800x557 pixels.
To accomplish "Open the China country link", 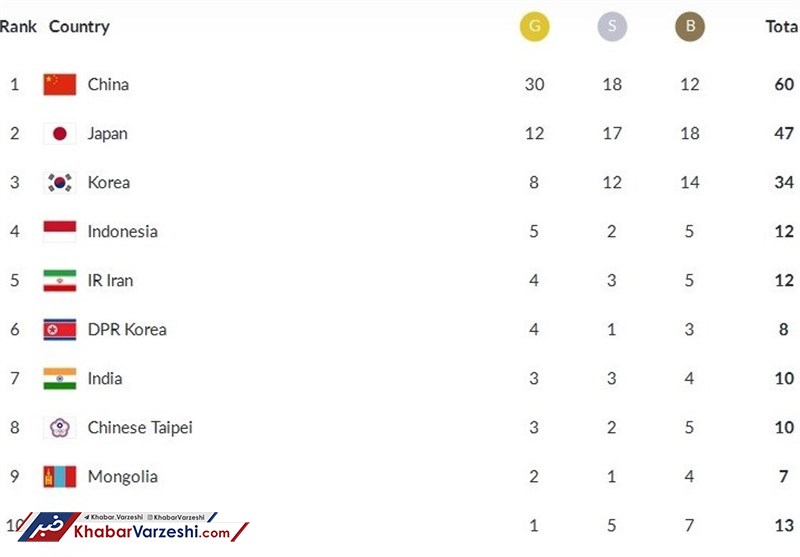I will (108, 84).
